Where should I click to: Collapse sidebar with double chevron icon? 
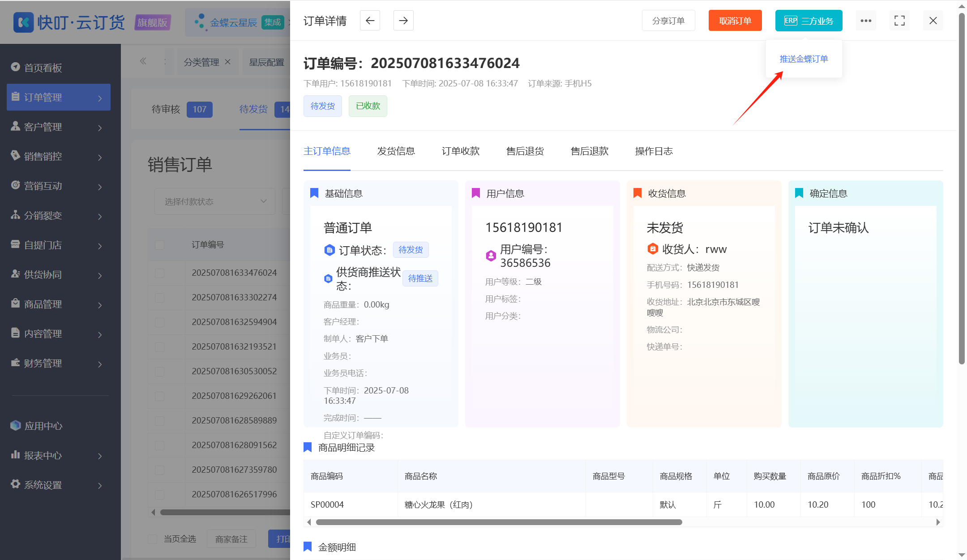(143, 61)
